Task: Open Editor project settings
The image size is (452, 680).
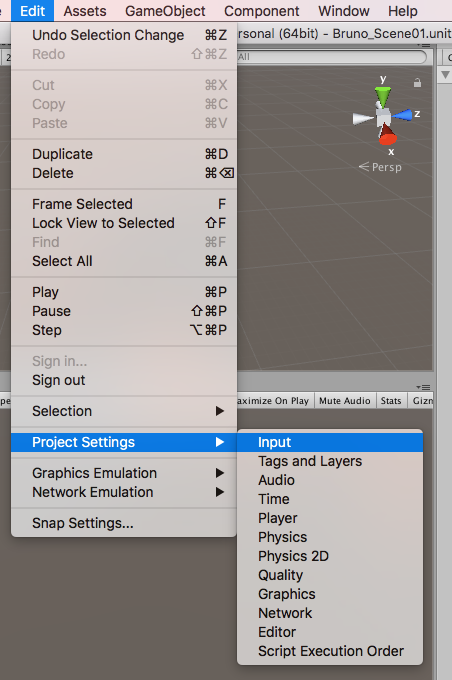Action: pos(330,632)
